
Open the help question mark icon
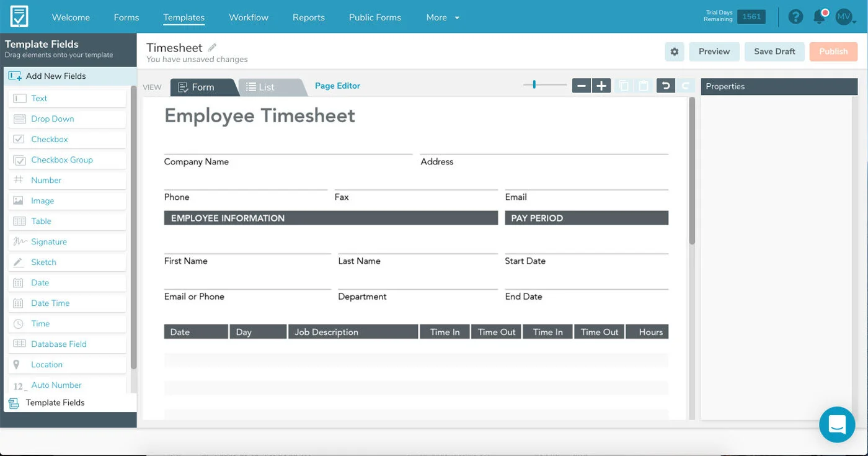(x=795, y=17)
